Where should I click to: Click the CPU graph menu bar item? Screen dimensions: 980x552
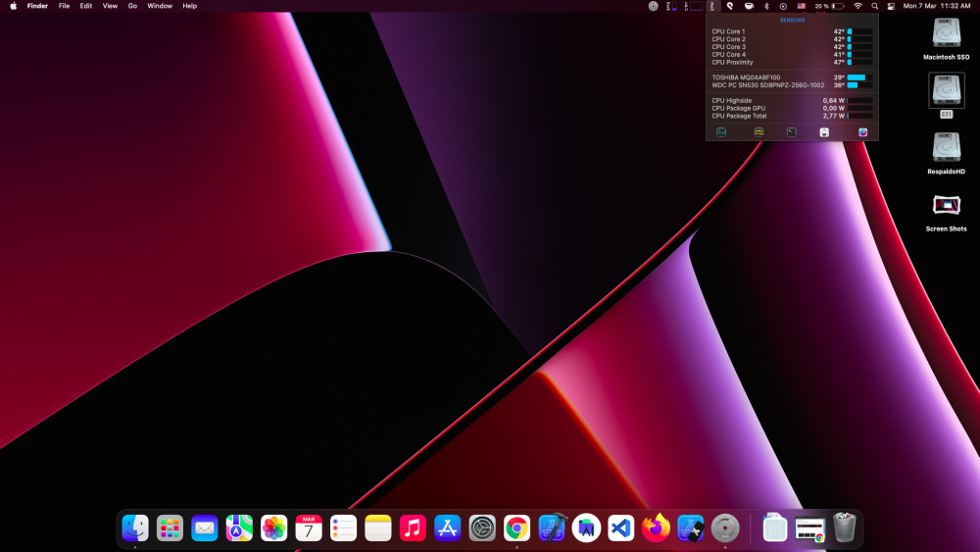(693, 6)
